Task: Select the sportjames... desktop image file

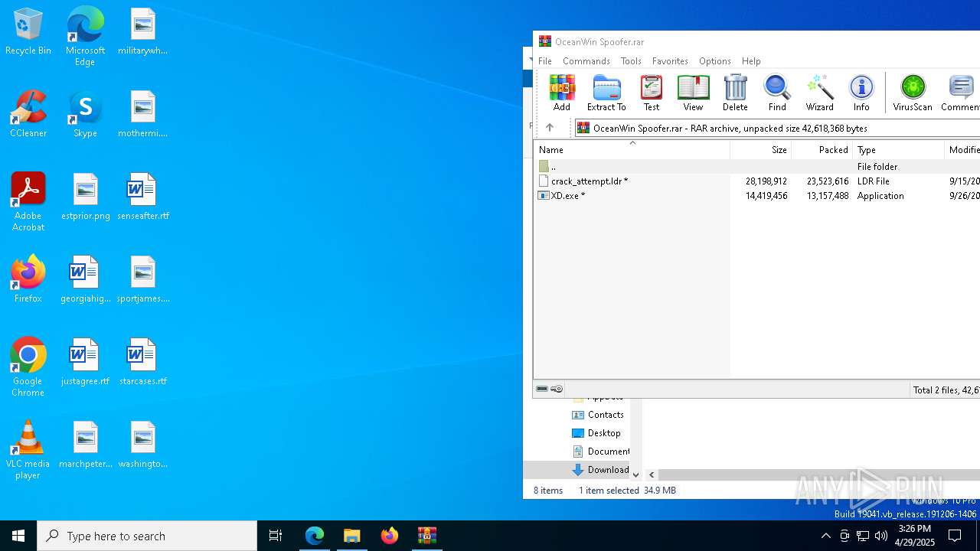Action: coord(143,279)
